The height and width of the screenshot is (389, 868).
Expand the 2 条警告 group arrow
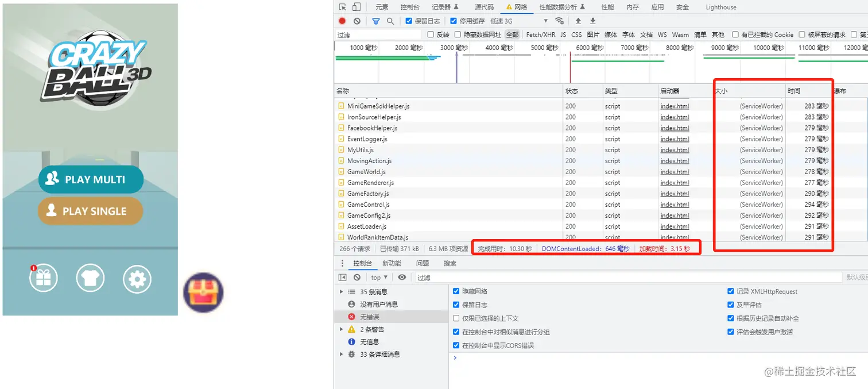click(342, 329)
